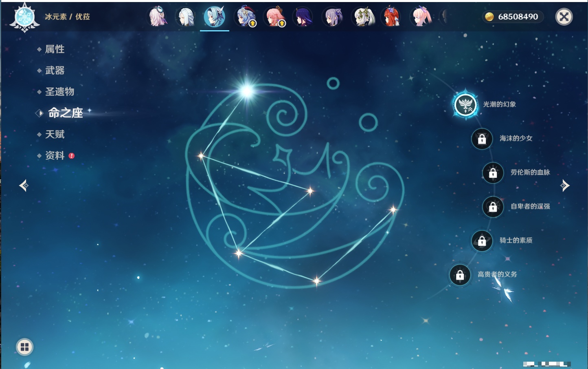This screenshot has width=588, height=369.
Task: Click the yellow upgrade arrow on Ganyu's avatar
Action: pyautogui.click(x=252, y=24)
